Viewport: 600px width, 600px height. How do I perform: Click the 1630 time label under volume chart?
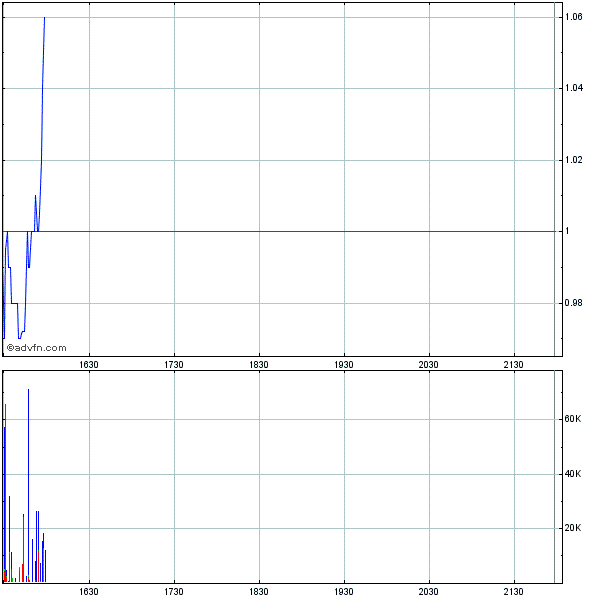point(89,592)
